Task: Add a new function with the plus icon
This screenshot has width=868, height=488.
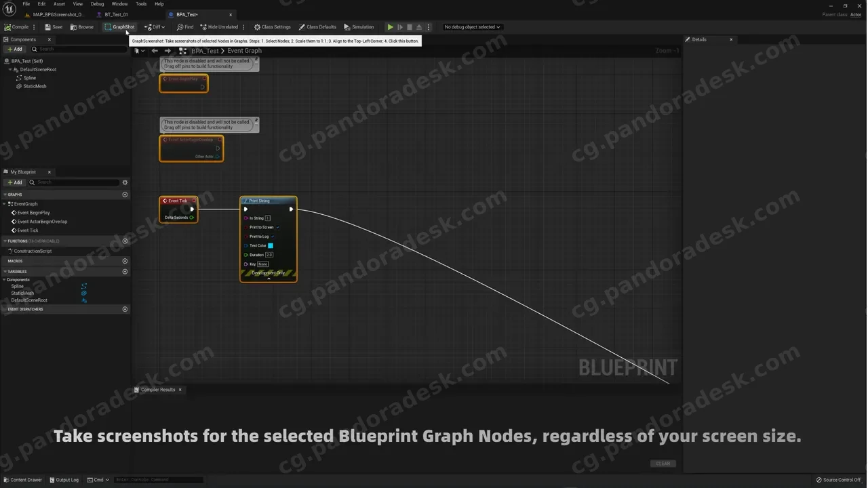Action: 125,241
